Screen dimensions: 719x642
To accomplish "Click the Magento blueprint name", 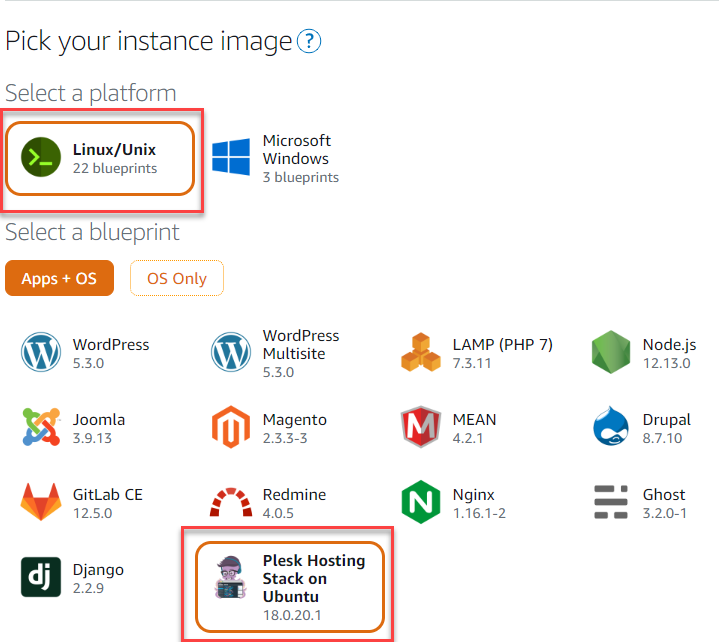I will tap(294, 420).
